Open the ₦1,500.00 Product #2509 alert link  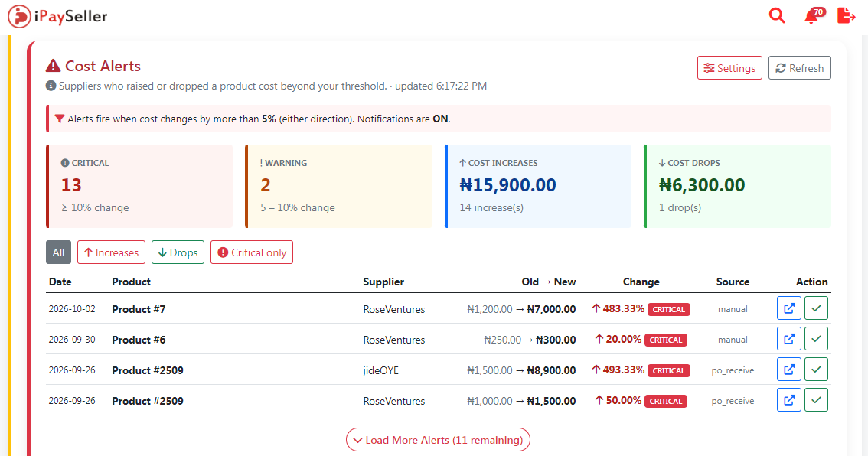pos(789,399)
